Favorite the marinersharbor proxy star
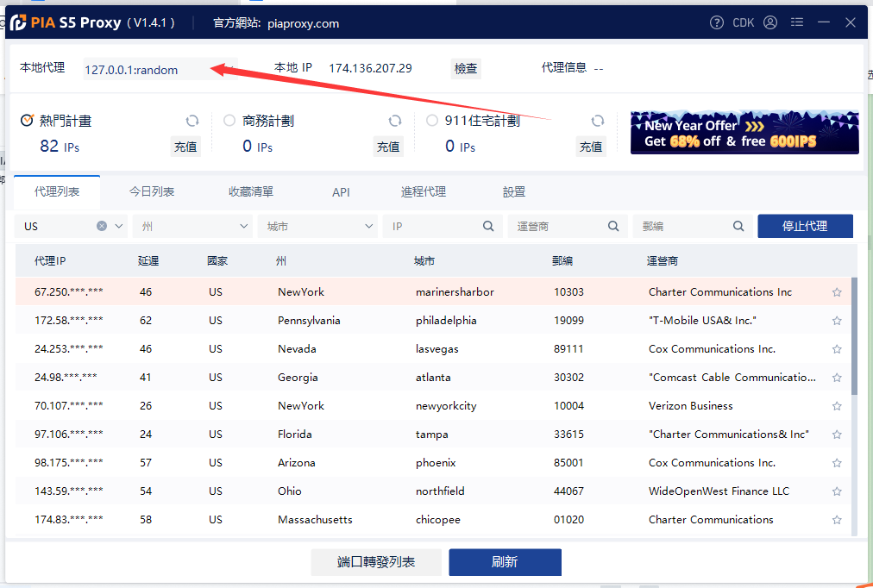Viewport: 873px width, 588px height. (836, 292)
